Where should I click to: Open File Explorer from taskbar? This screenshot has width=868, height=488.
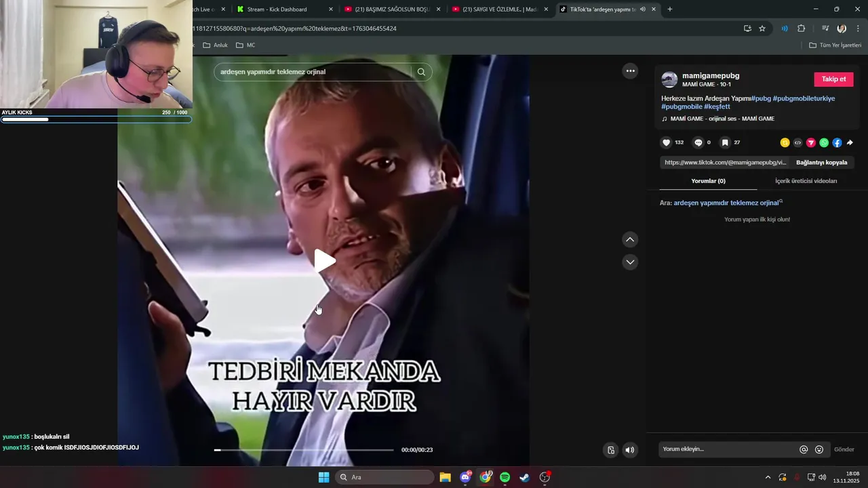click(x=445, y=477)
